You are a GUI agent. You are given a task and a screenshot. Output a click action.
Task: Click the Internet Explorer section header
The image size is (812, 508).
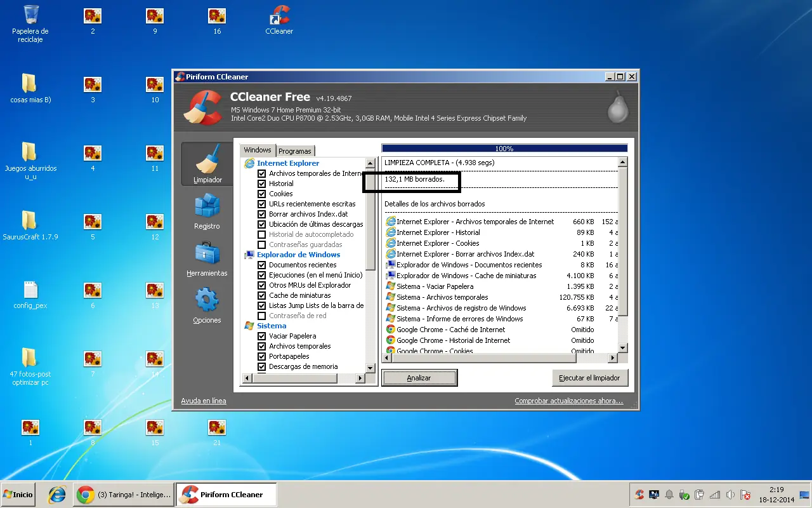pyautogui.click(x=288, y=163)
